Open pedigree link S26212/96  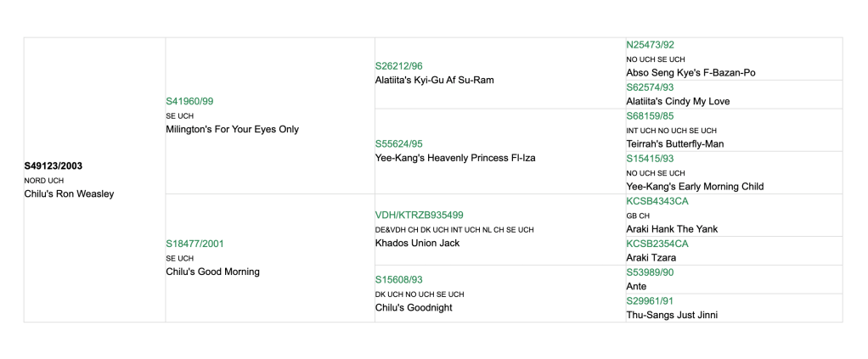click(398, 65)
